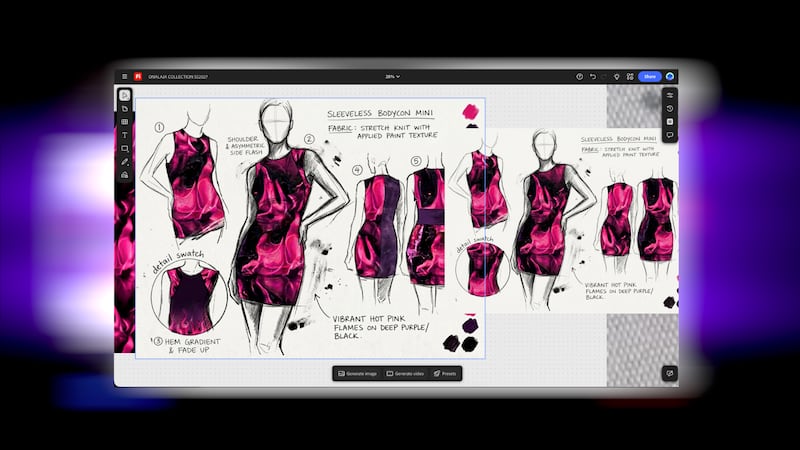Screen dimensions: 800x450
Task: Select the pen drawing tool
Action: click(x=124, y=162)
